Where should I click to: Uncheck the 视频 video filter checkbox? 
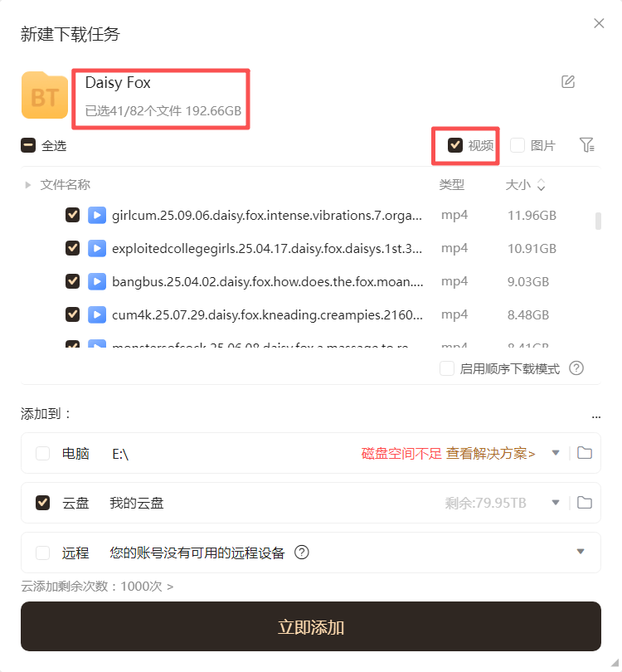click(455, 145)
